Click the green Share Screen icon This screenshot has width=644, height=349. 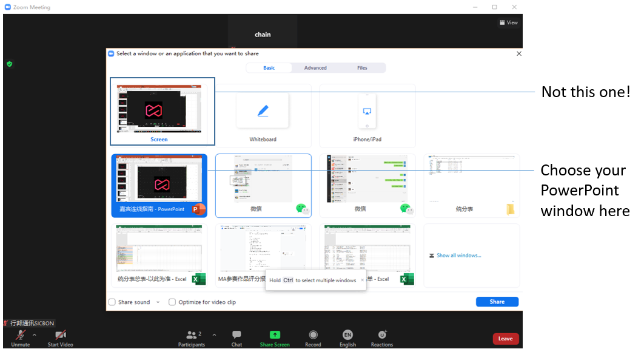point(275,335)
